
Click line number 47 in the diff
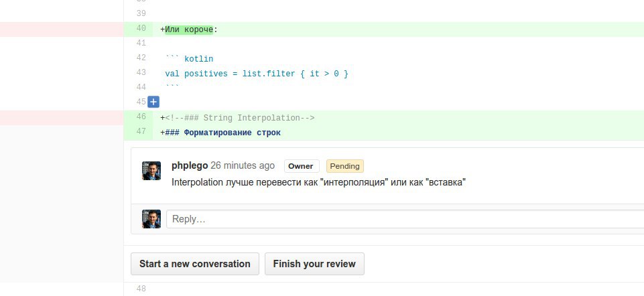(x=141, y=132)
